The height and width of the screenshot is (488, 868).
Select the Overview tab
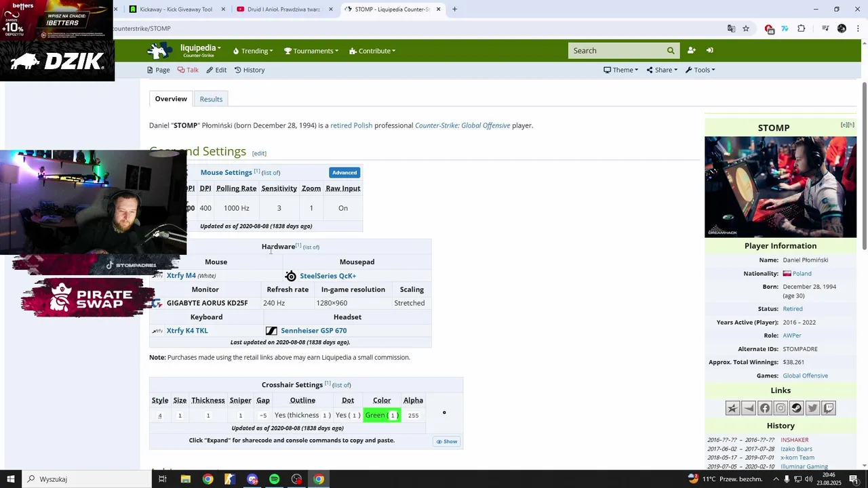pyautogui.click(x=171, y=99)
